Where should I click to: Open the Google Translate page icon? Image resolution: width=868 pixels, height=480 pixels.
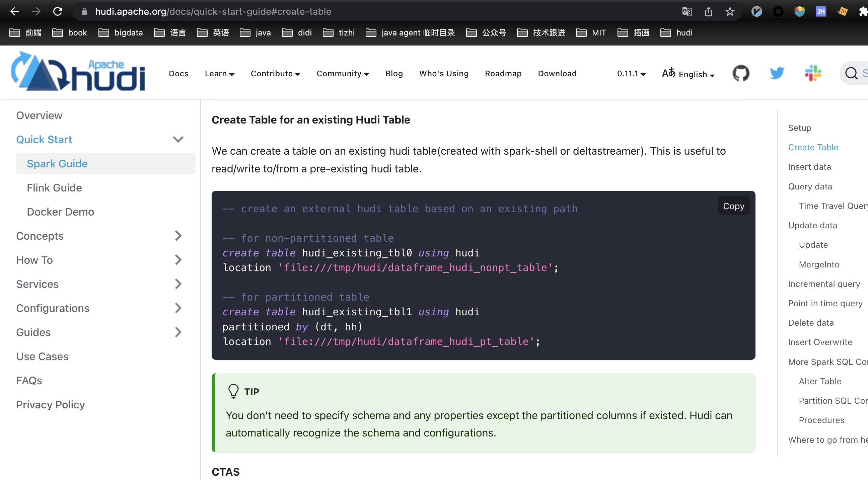point(687,11)
